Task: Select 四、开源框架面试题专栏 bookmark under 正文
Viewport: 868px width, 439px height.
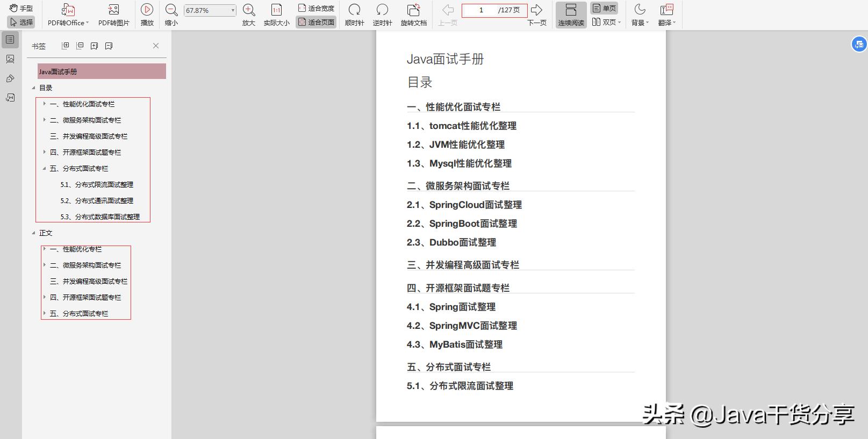Action: click(85, 297)
